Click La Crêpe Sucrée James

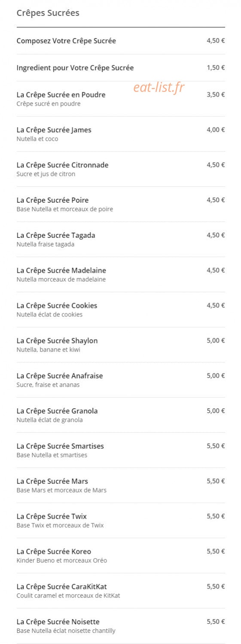pyautogui.click(x=121, y=134)
